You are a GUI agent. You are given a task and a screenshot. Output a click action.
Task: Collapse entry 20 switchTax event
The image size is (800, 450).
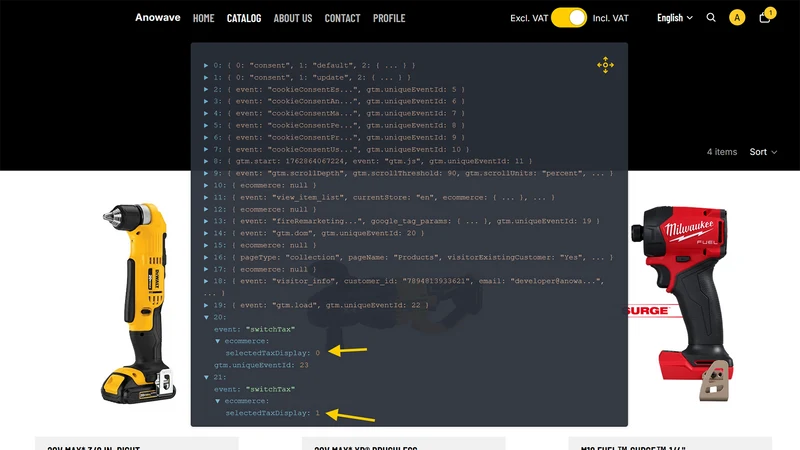tap(206, 317)
